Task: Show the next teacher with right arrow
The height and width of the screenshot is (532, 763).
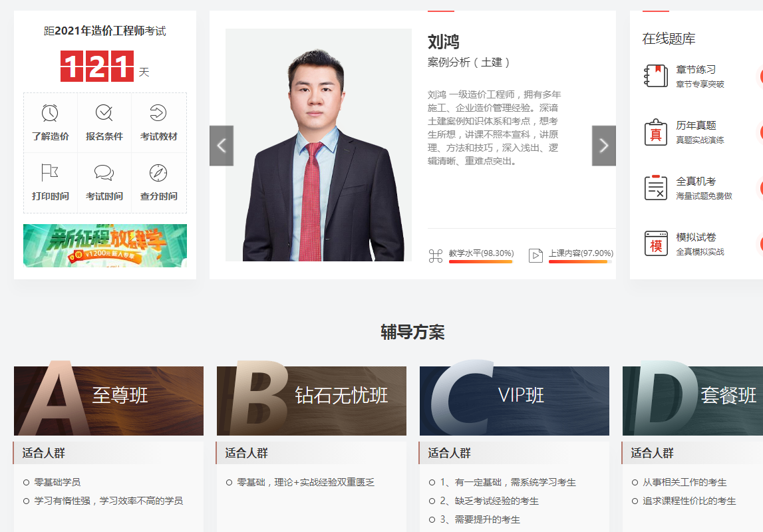Action: point(604,146)
